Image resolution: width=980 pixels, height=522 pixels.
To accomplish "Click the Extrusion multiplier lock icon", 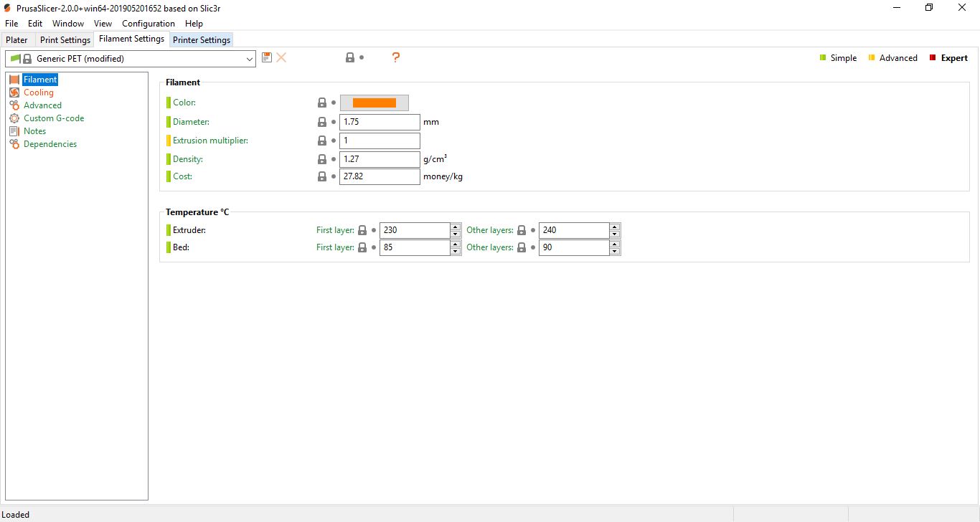I will (322, 141).
